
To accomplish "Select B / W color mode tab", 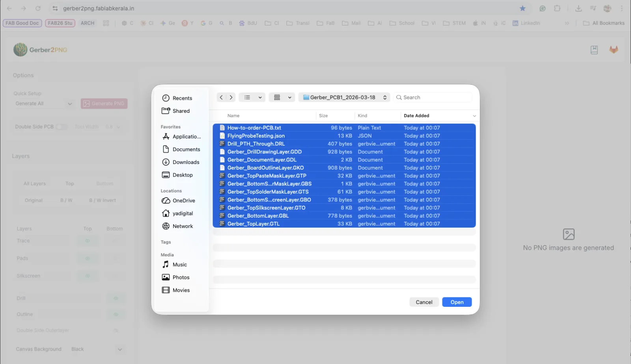I will pos(66,201).
